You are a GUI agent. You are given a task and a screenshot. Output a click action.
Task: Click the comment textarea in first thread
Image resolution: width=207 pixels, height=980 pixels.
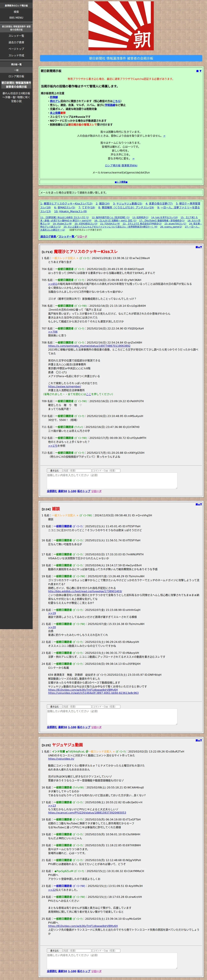pyautogui.click(x=112, y=481)
